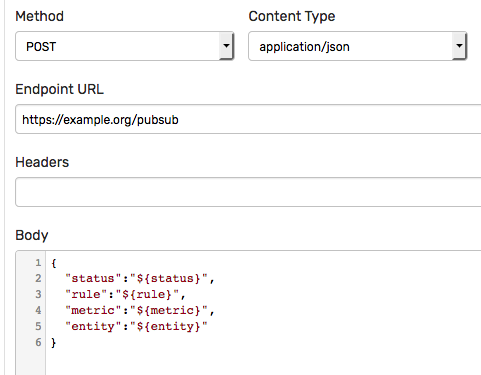Focus the Endpoint URL input field

pos(248,119)
